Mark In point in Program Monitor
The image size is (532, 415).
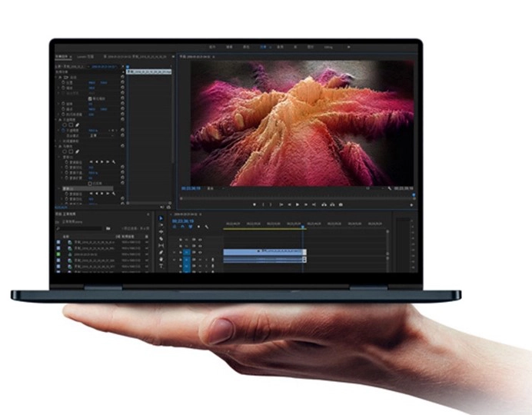pos(263,204)
